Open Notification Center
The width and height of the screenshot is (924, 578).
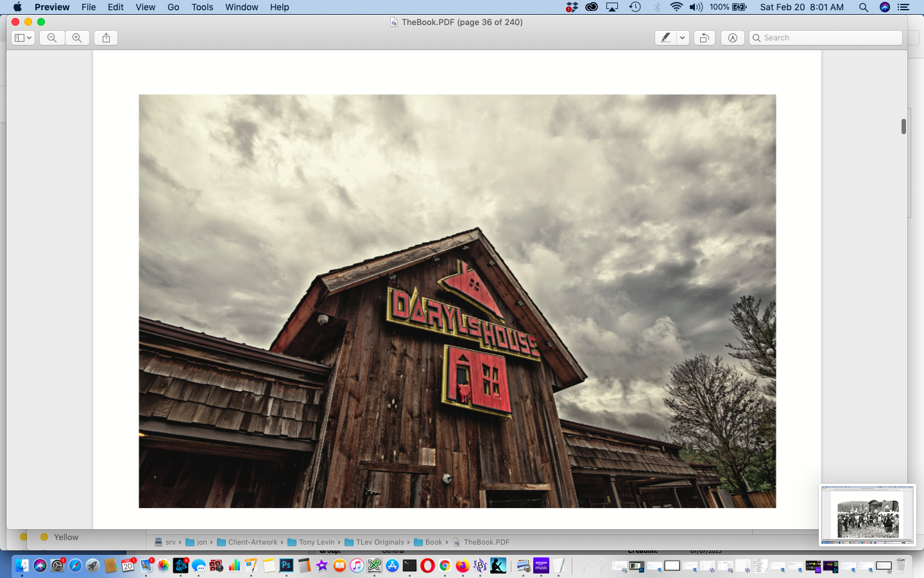click(x=903, y=7)
